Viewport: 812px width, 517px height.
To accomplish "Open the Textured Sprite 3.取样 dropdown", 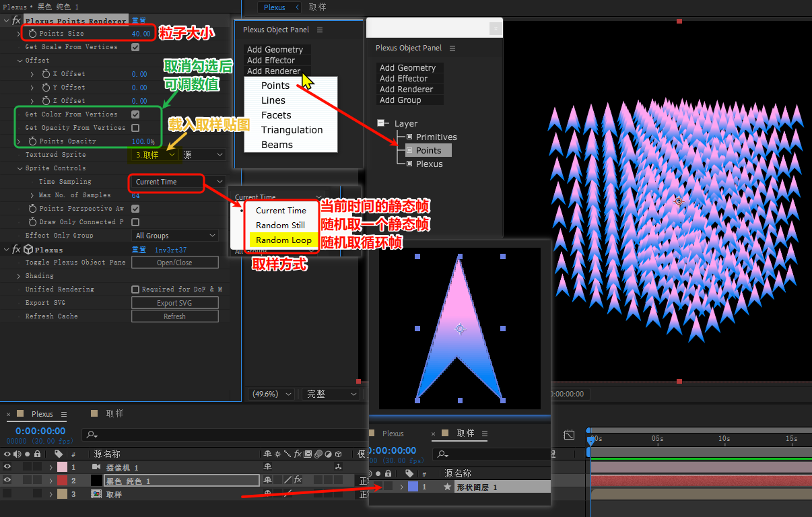I will (156, 155).
